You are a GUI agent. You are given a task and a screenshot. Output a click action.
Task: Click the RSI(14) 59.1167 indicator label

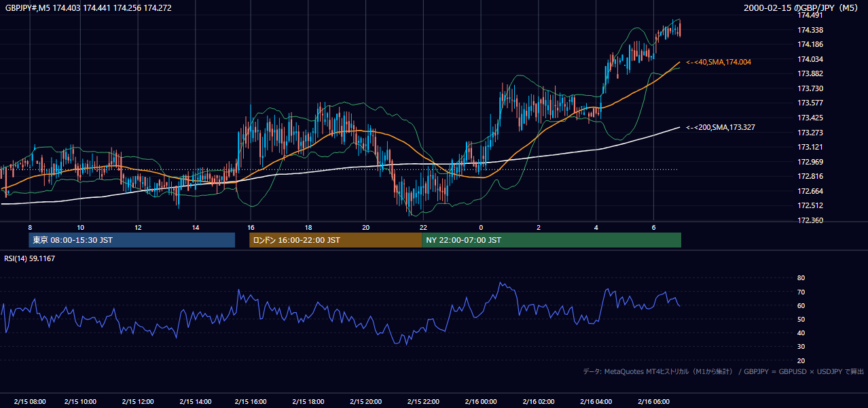(30, 258)
